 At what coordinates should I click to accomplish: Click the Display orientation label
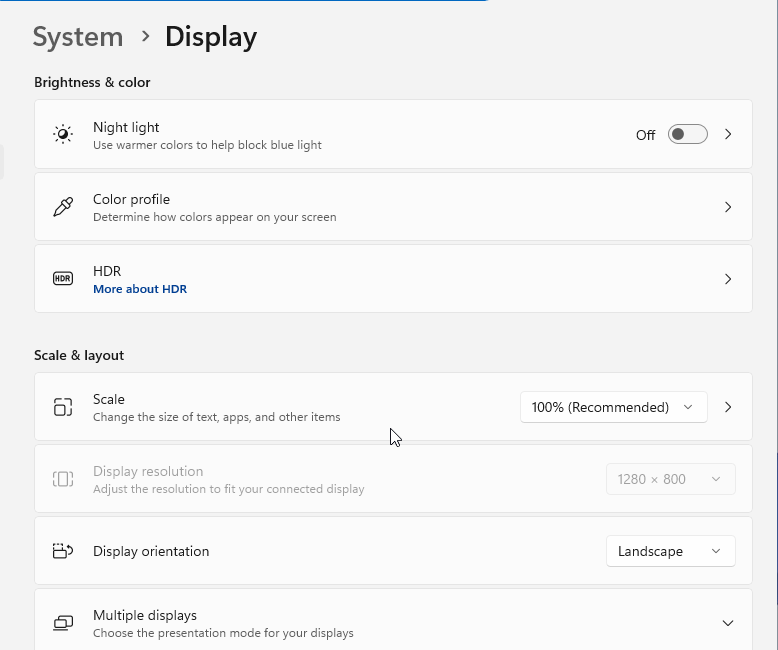[151, 551]
